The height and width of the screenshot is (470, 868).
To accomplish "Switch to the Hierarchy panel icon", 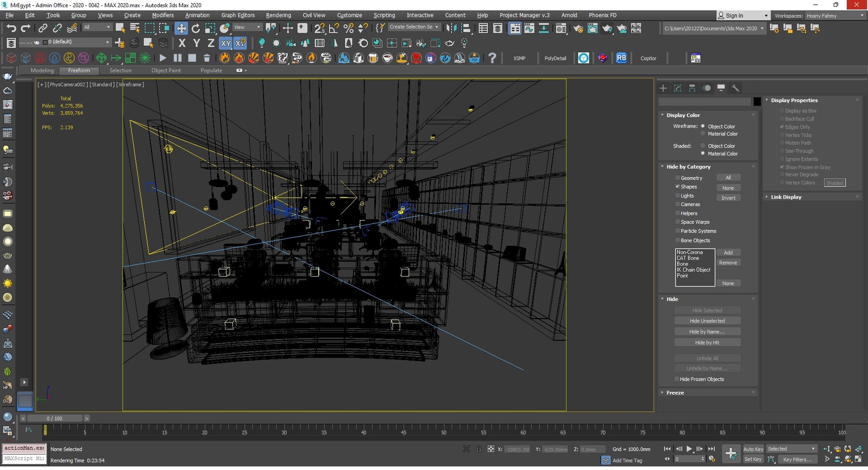I will click(x=692, y=88).
